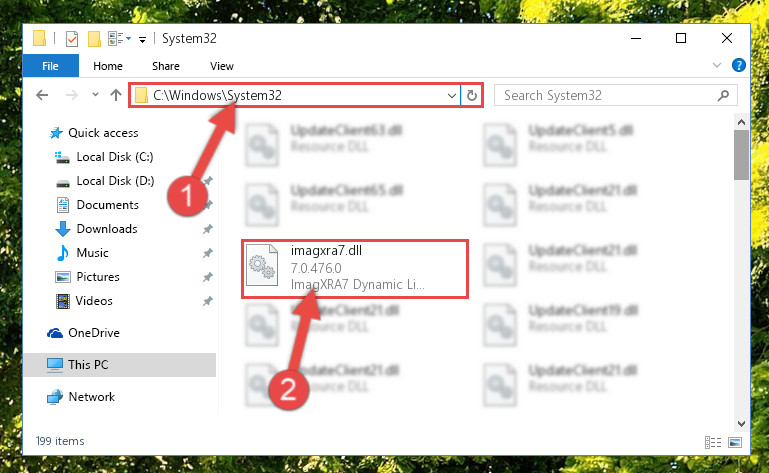Image resolution: width=769 pixels, height=473 pixels.
Task: Click the Properties quick access toolbar icon
Action: (x=72, y=38)
